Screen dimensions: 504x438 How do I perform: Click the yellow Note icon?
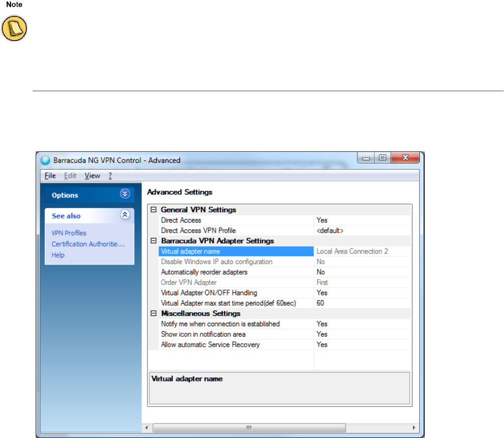click(x=14, y=29)
